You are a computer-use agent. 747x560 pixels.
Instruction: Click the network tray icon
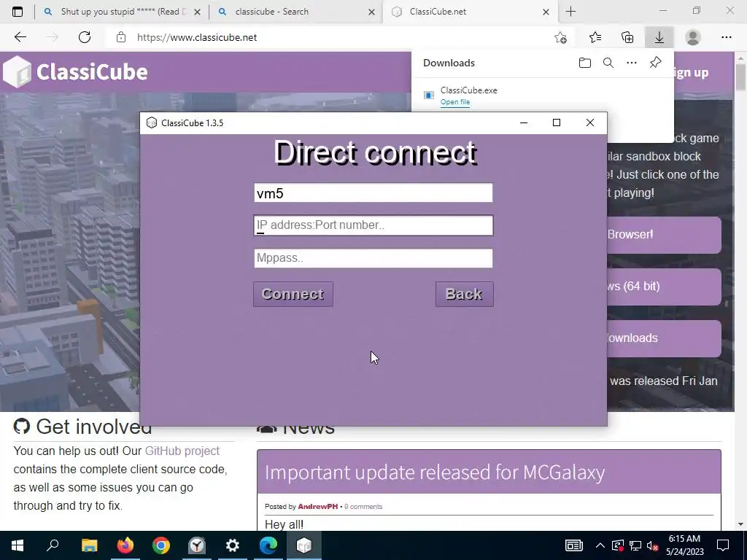(x=635, y=545)
